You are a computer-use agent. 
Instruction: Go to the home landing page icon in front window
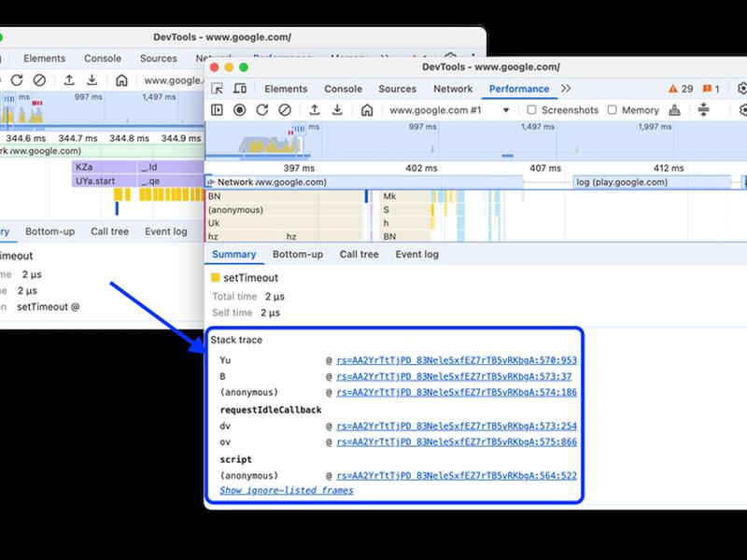pyautogui.click(x=367, y=110)
